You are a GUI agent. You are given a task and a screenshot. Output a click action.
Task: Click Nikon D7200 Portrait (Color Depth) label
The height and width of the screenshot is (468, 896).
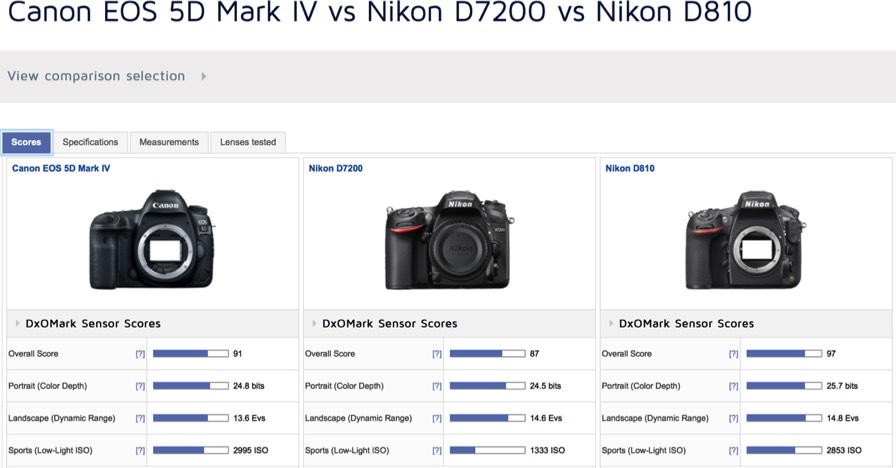344,386
